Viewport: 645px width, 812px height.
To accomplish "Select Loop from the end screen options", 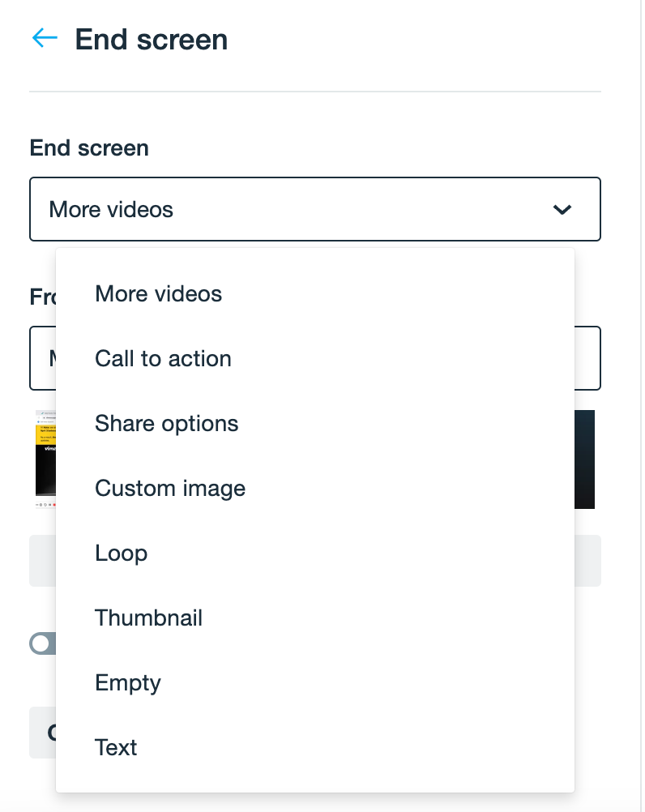I will pos(122,553).
